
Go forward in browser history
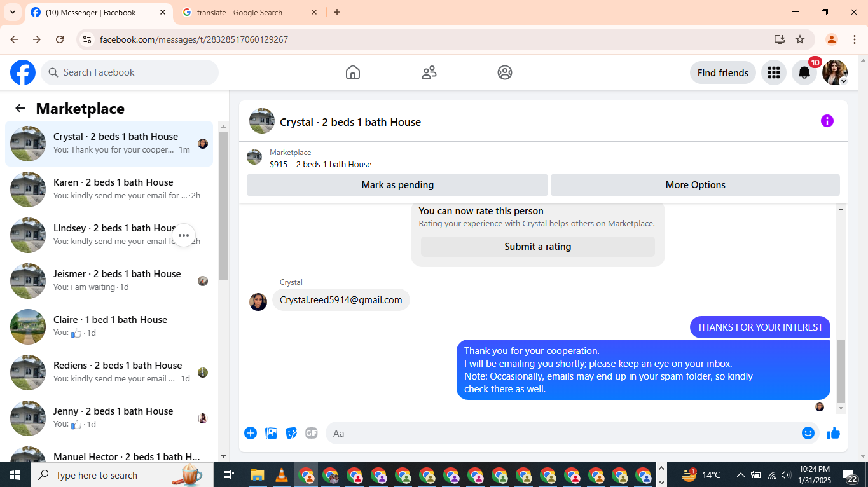coord(37,39)
